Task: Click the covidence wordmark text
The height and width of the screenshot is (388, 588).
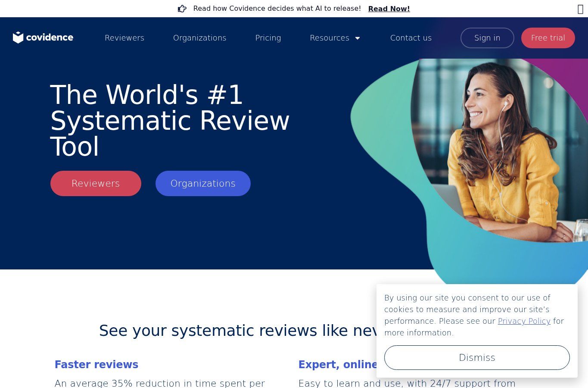Action: click(50, 38)
